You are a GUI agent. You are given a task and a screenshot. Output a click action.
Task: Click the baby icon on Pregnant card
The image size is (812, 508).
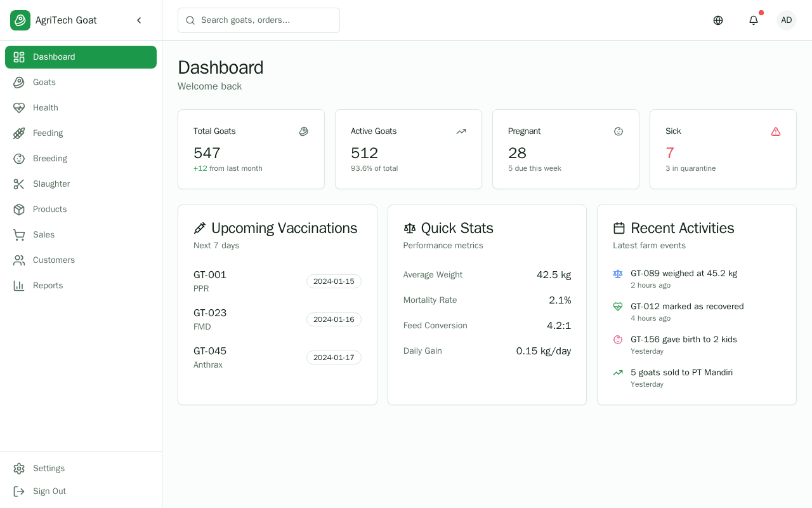(x=619, y=131)
